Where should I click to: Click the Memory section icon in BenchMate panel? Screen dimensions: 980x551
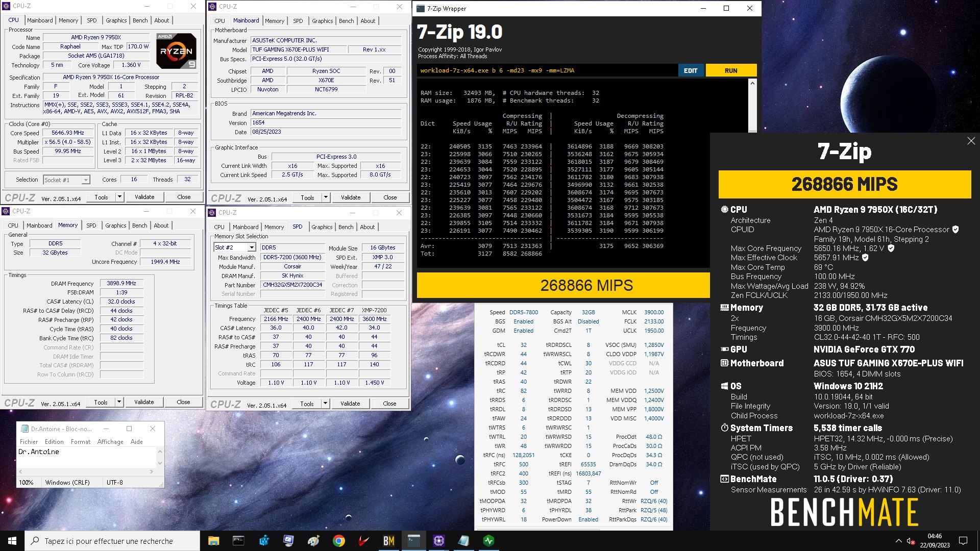724,308
